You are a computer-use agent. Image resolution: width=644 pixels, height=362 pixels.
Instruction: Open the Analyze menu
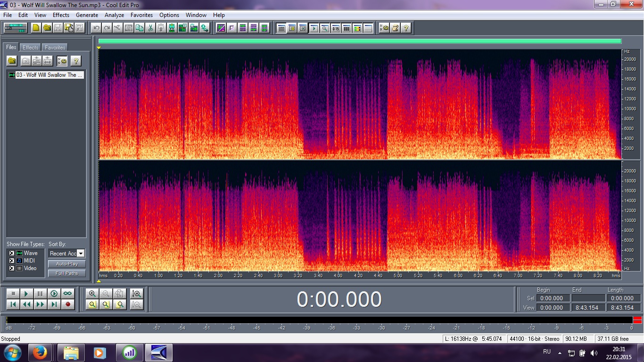click(x=114, y=15)
